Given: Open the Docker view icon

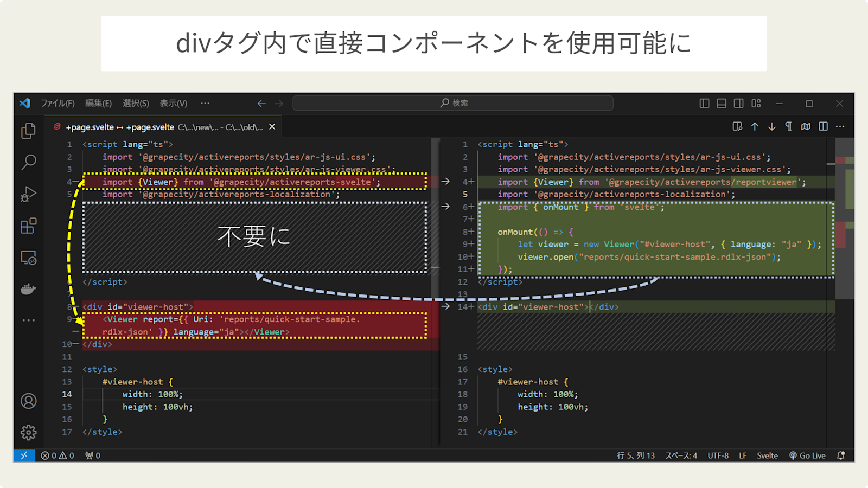Looking at the screenshot, I should (28, 289).
